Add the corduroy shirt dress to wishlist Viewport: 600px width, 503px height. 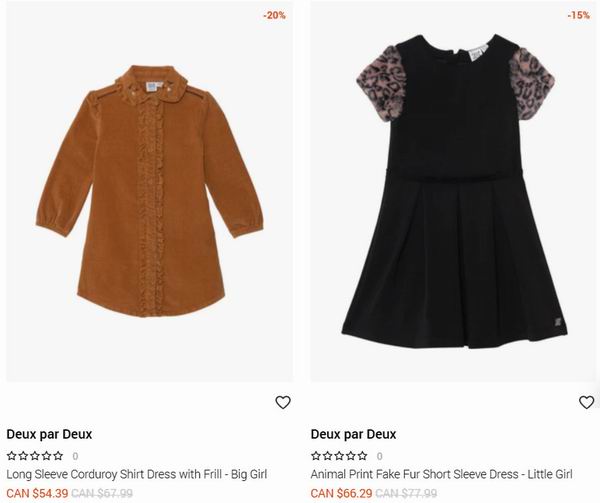pyautogui.click(x=283, y=402)
